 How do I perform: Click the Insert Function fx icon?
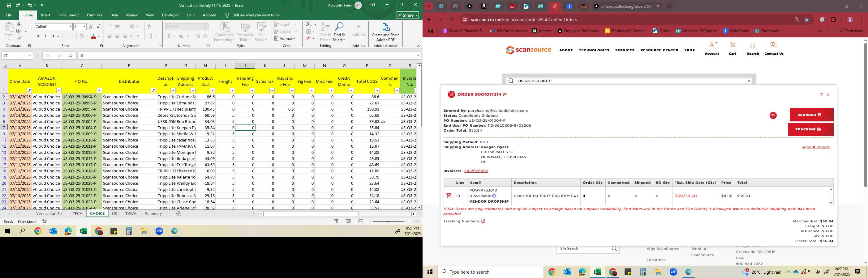(x=71, y=56)
